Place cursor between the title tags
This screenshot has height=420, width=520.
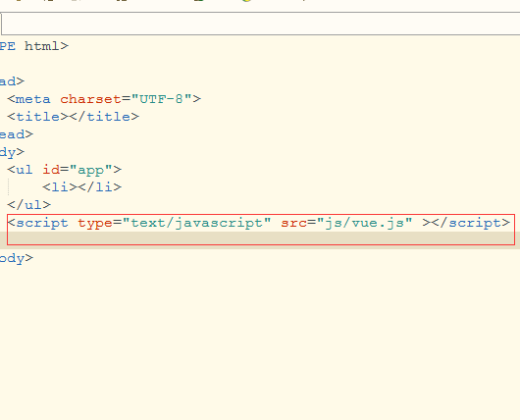coord(69,117)
